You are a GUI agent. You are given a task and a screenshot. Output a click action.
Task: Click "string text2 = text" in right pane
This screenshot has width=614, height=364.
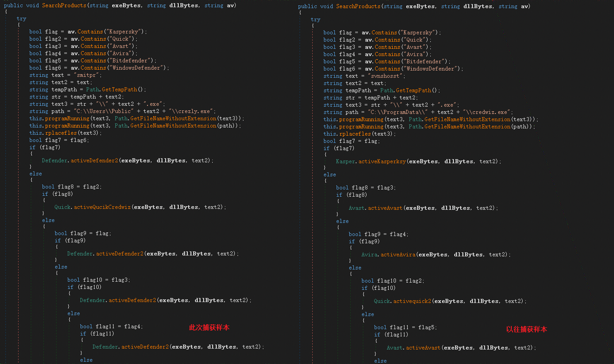[355, 83]
